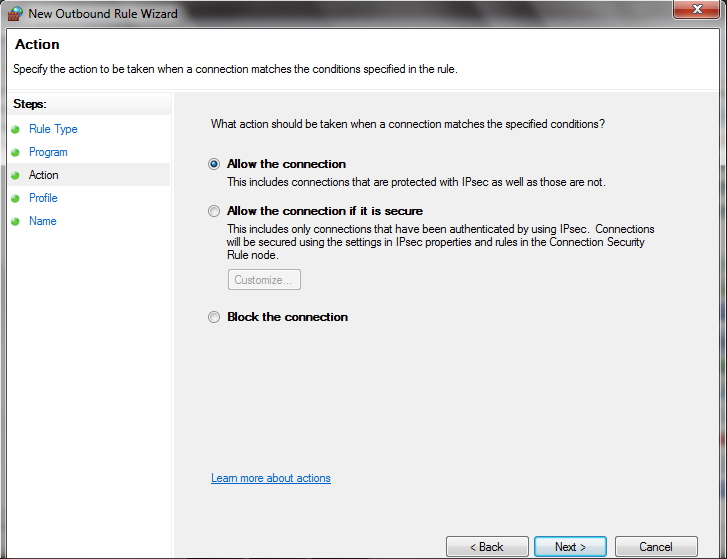The width and height of the screenshot is (727, 559).
Task: Open the Program step
Action: pos(48,152)
